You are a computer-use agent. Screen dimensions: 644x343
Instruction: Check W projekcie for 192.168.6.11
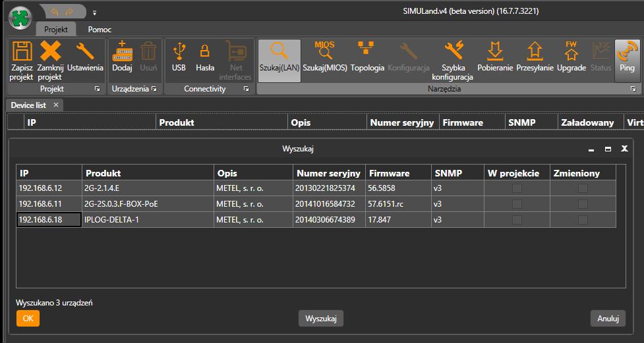[517, 204]
